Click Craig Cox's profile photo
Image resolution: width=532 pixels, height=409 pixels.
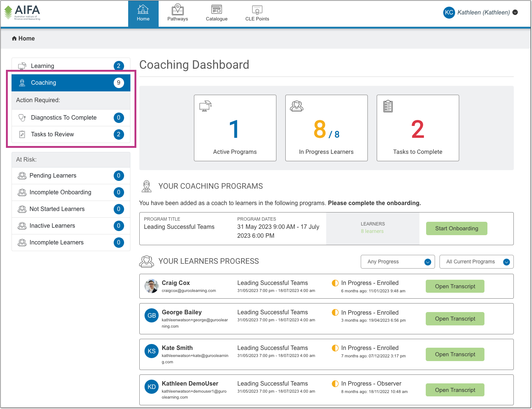click(x=152, y=286)
